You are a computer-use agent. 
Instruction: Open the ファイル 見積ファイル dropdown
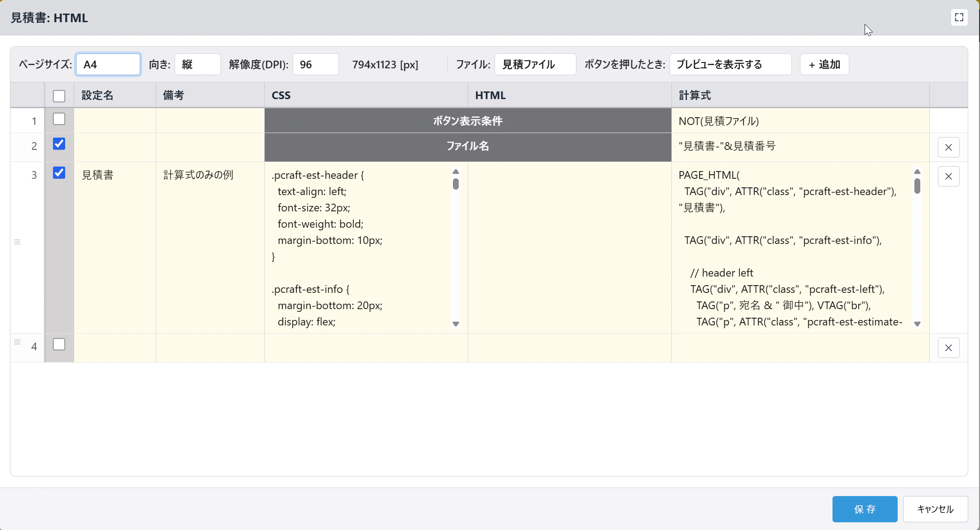[535, 64]
